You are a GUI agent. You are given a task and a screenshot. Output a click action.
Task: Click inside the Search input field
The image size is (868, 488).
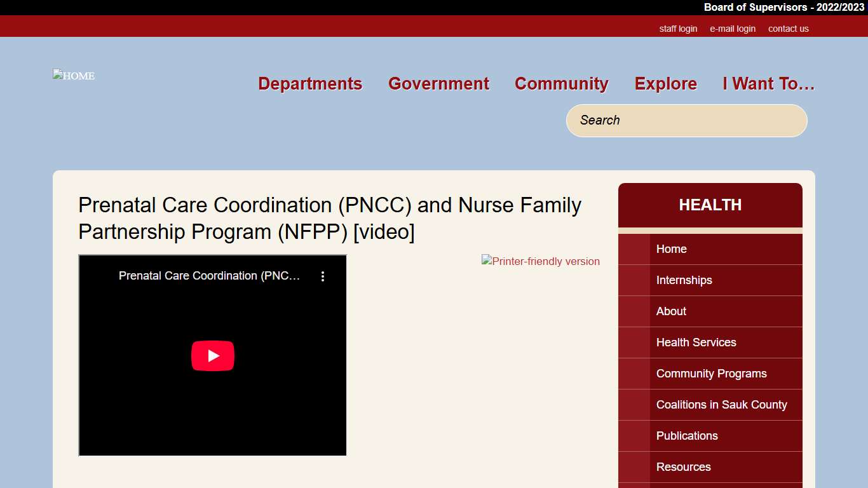coord(686,120)
